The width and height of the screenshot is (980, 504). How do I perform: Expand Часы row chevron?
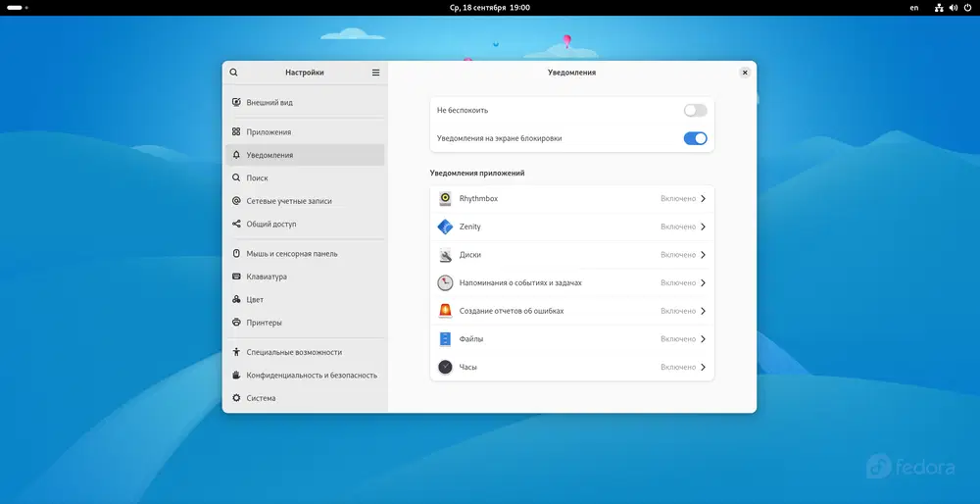tap(703, 367)
